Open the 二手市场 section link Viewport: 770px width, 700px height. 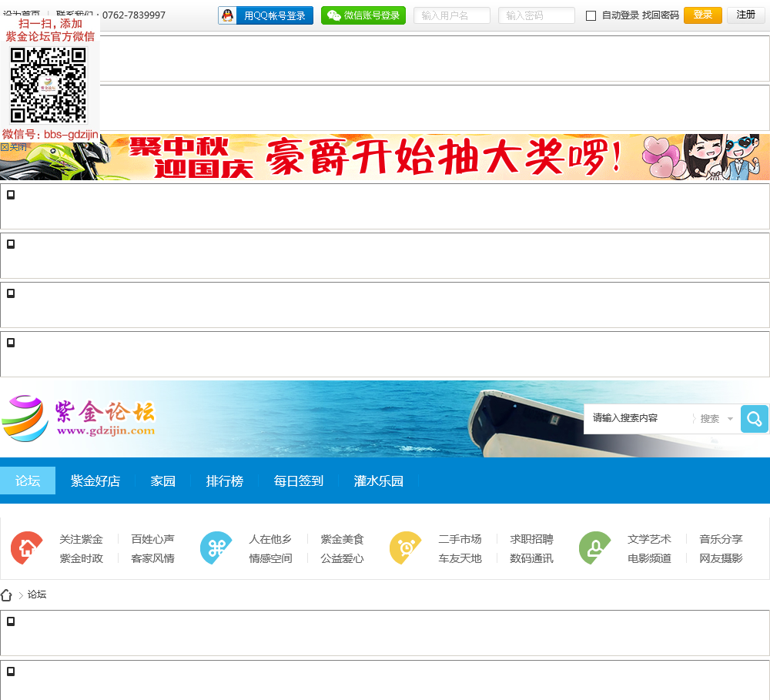(460, 539)
